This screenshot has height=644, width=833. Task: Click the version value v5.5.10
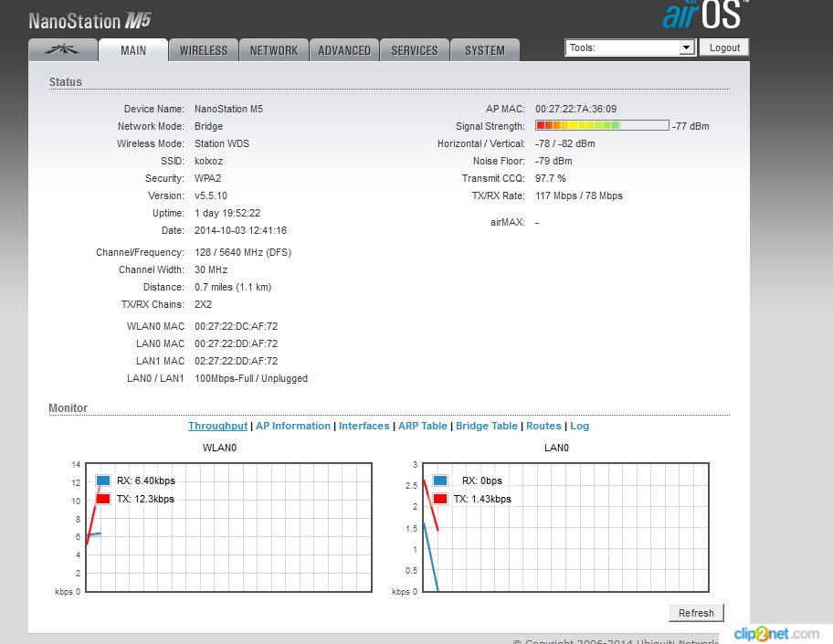[x=210, y=195]
